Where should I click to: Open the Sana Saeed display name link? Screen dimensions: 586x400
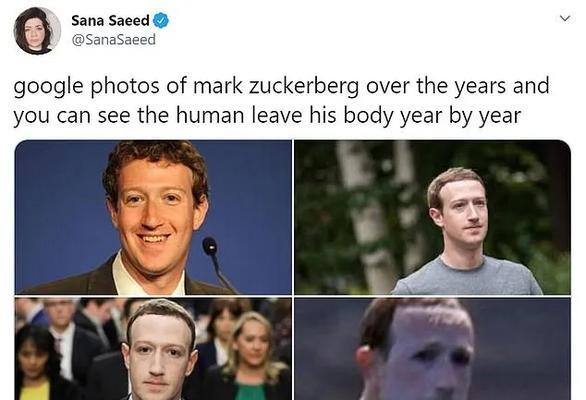coord(110,21)
